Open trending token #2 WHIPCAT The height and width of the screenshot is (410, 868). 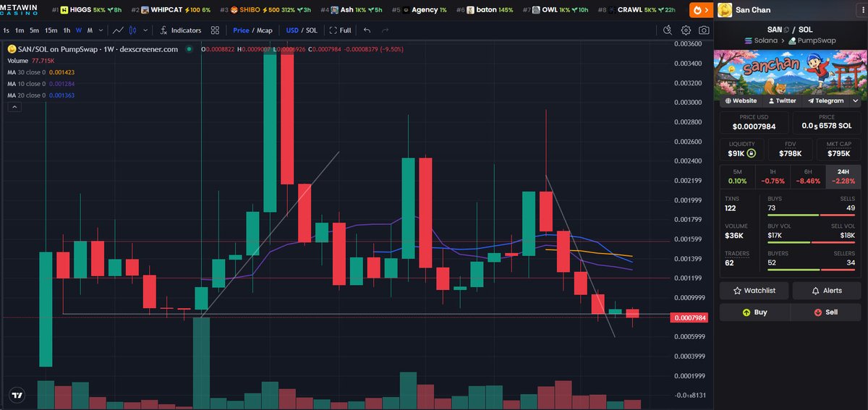171,10
